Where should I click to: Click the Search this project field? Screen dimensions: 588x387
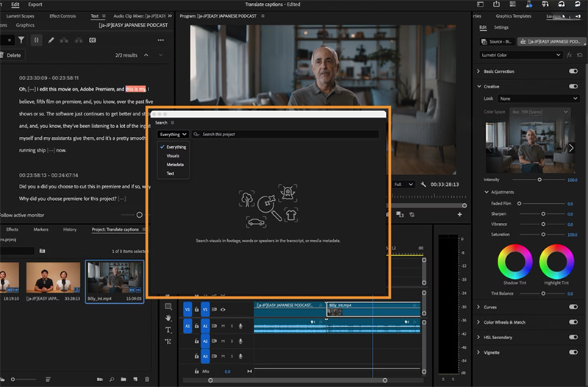[285, 135]
